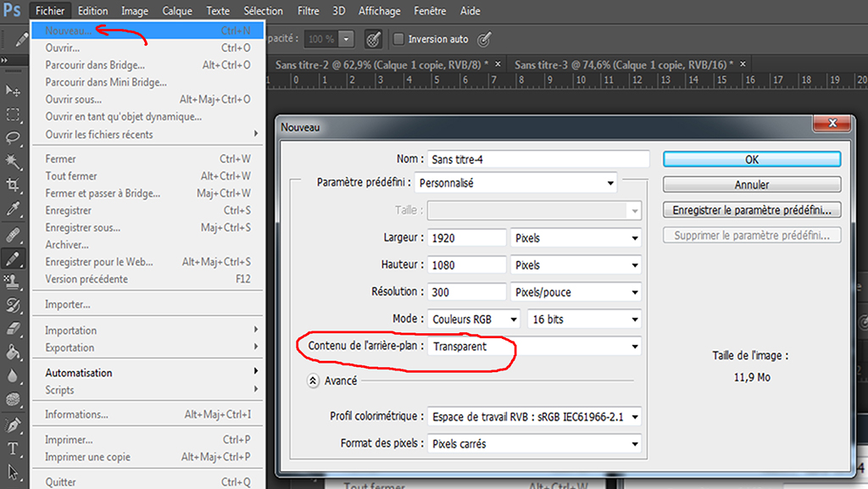Click the pressure-for-opacity icon next to opacity
Viewport: 868px width, 489px height.
point(374,39)
